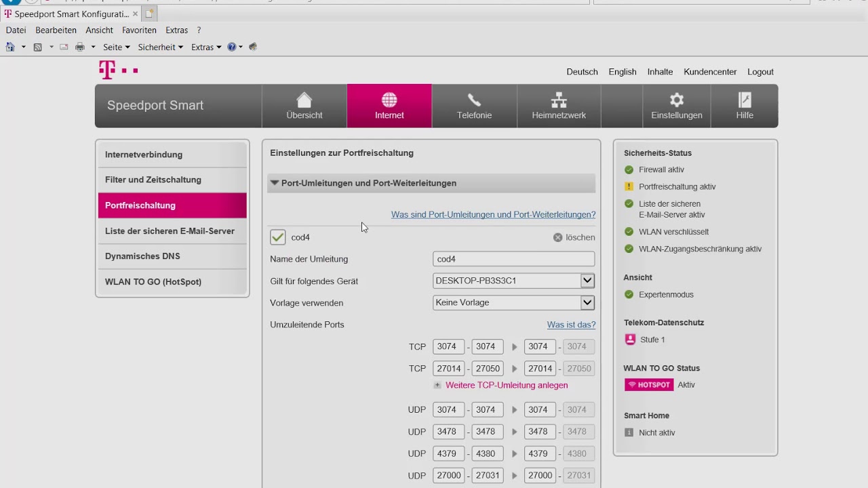
Task: Open the Extras menu in menu bar
Action: pos(177,30)
